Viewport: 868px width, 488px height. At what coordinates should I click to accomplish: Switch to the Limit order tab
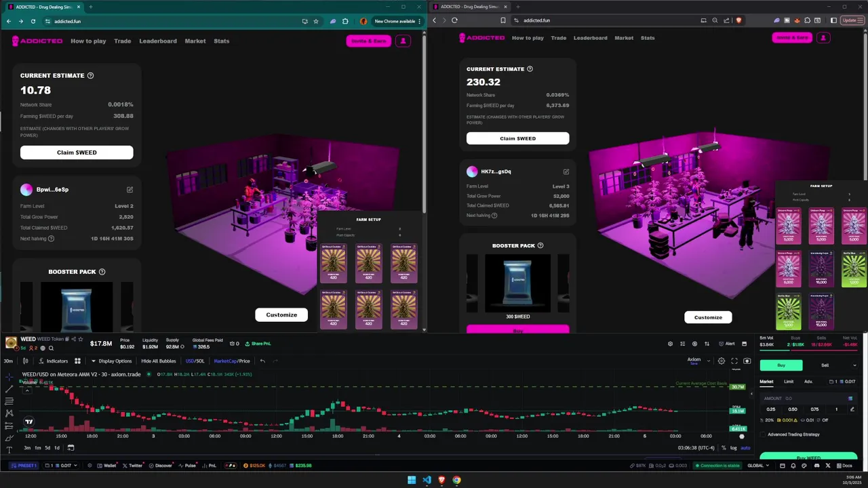pos(789,382)
